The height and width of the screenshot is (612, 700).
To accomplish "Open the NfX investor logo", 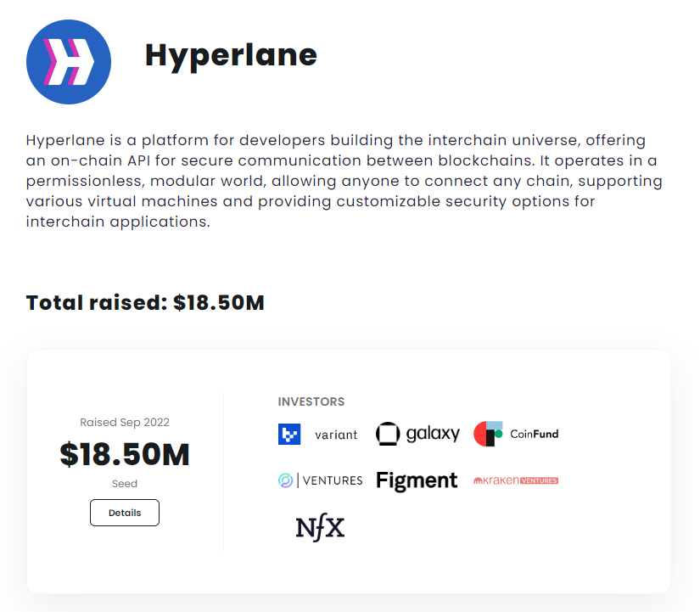I will [320, 528].
